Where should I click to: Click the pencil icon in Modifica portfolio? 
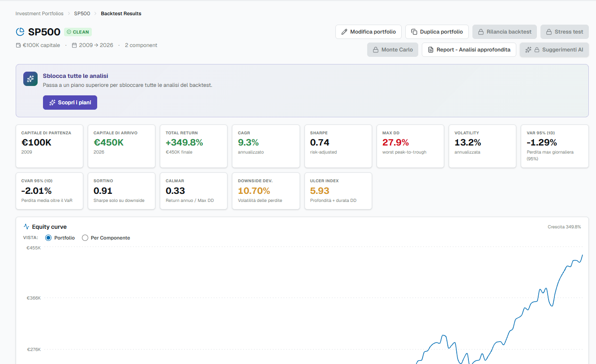point(344,32)
